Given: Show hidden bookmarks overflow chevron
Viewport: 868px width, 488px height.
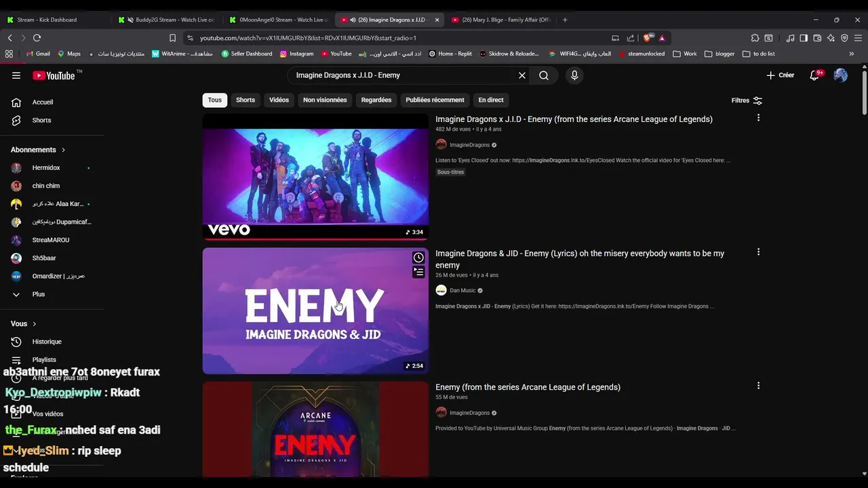Looking at the screenshot, I should (852, 54).
